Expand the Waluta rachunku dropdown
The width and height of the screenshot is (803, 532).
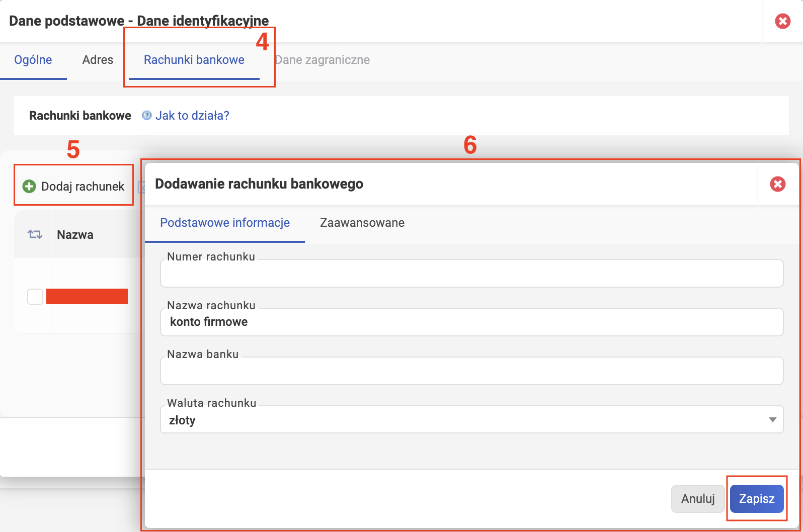[x=471, y=420]
